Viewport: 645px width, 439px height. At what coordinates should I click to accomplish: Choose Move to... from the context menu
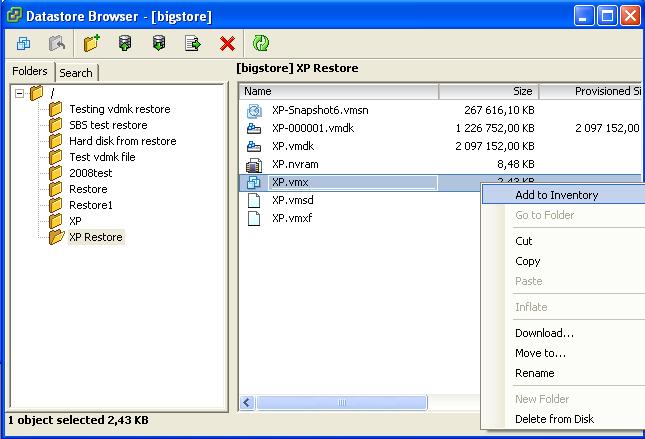click(x=541, y=353)
